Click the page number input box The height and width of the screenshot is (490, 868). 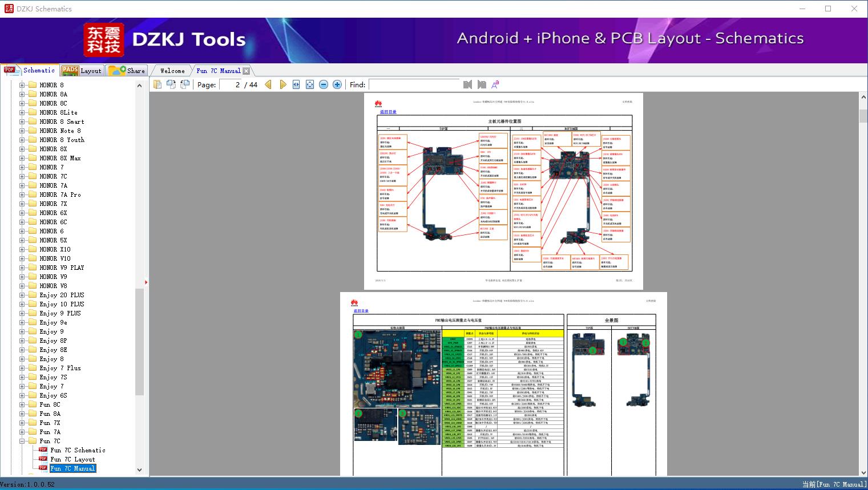(x=231, y=84)
